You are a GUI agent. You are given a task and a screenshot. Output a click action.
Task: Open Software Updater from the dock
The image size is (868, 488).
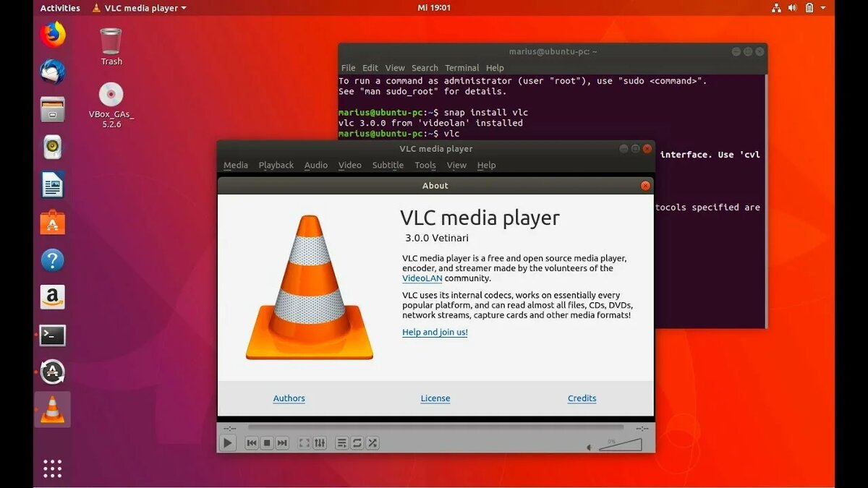[52, 372]
